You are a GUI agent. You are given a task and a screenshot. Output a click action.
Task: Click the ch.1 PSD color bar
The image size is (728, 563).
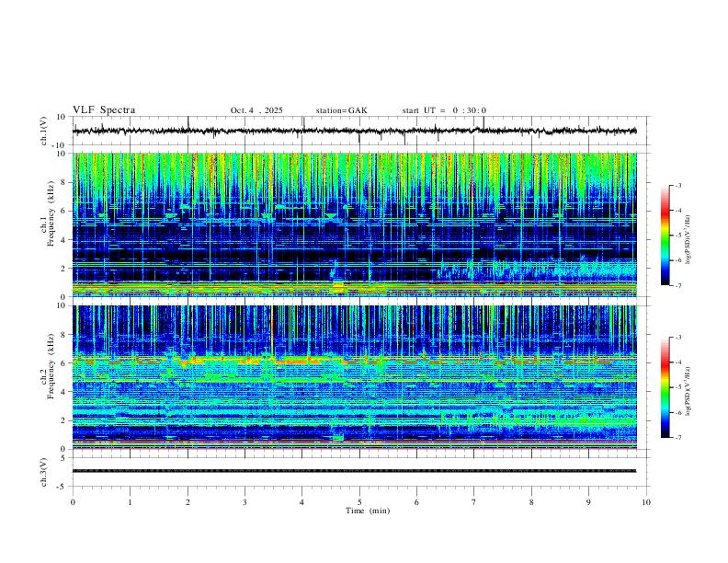[x=665, y=236]
